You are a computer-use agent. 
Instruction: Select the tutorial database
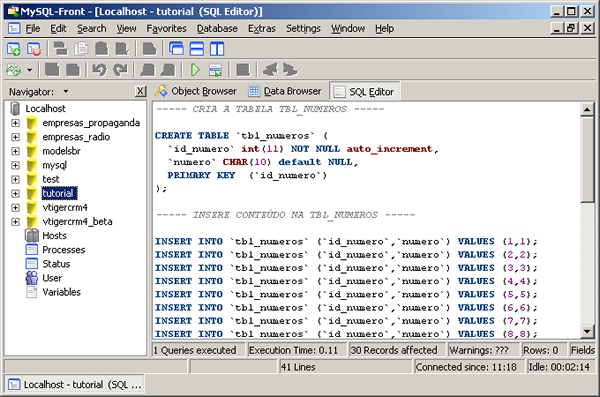coord(58,193)
